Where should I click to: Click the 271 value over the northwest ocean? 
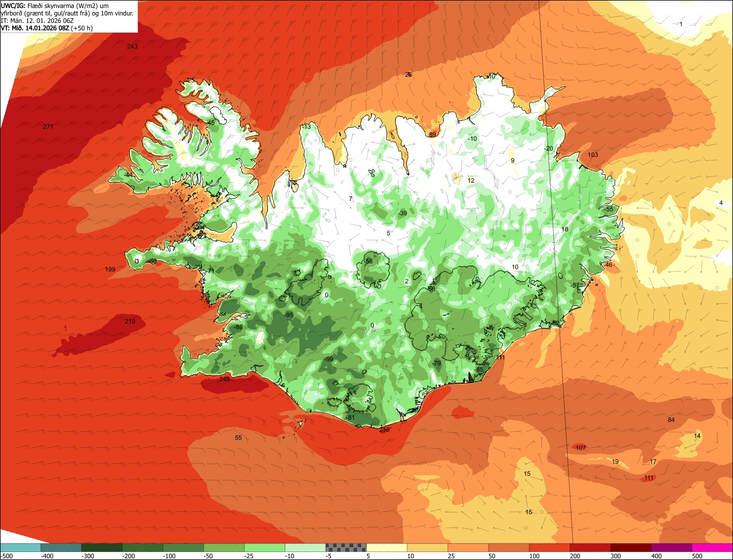pyautogui.click(x=48, y=127)
